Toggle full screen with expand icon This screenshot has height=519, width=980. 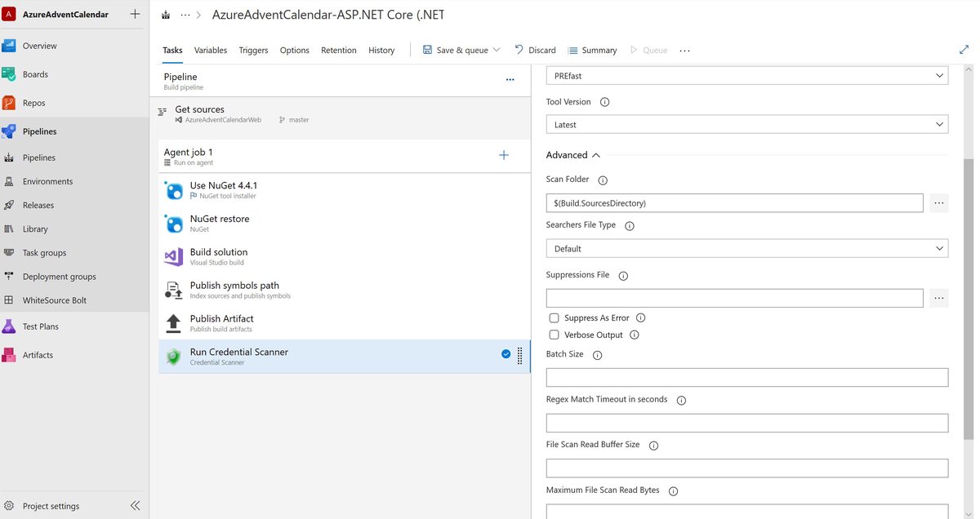964,50
